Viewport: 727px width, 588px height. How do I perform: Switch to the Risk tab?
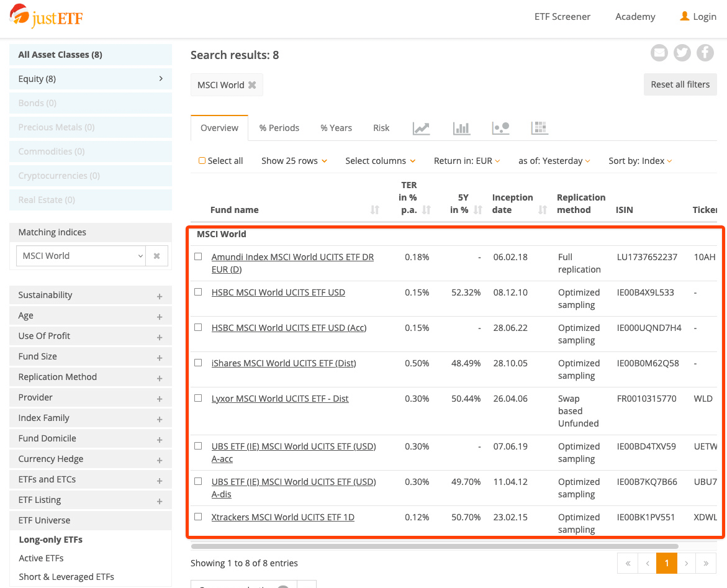[x=381, y=128]
